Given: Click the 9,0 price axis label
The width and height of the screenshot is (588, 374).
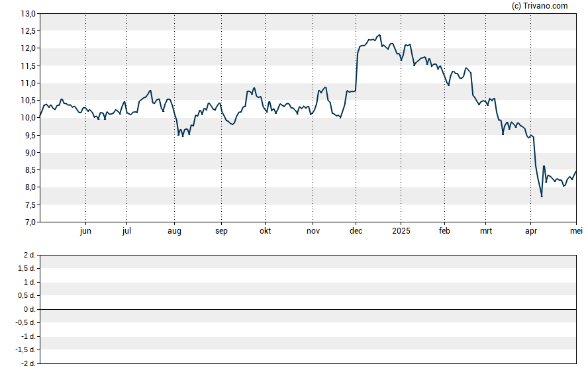Looking at the screenshot, I should click(30, 152).
